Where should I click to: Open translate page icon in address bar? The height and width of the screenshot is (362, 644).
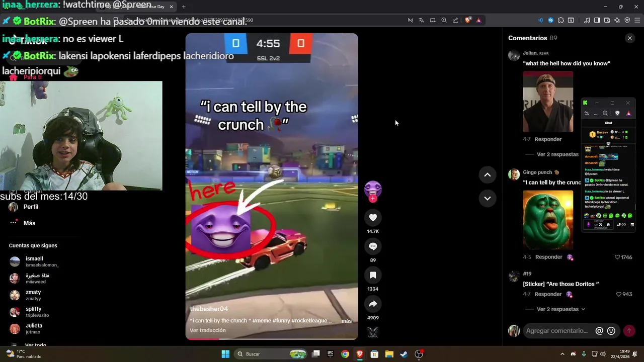(421, 20)
